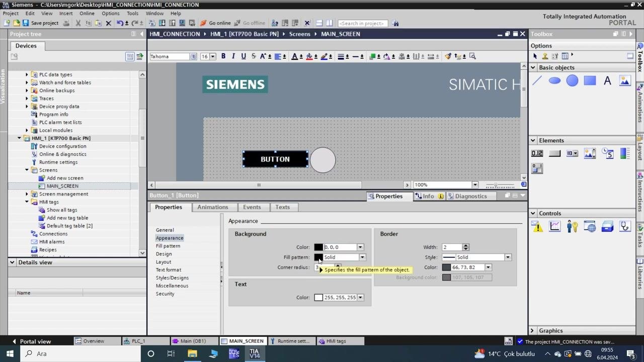Image resolution: width=644 pixels, height=362 pixels.
Task: Collapse the Screens folder in project tree
Action: (x=27, y=170)
